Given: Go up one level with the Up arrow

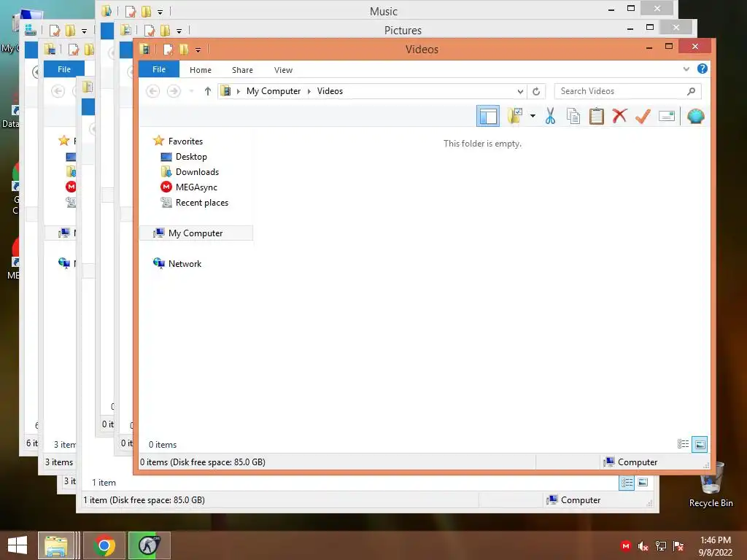Looking at the screenshot, I should point(207,91).
